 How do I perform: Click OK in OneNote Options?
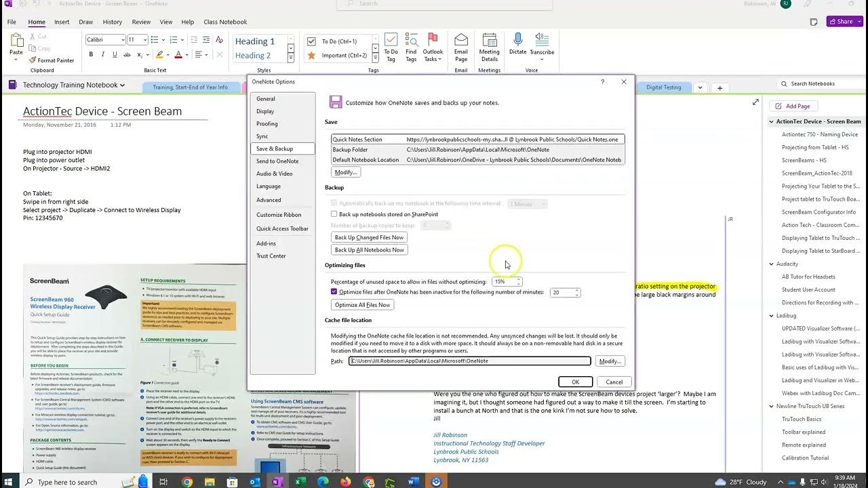(575, 382)
